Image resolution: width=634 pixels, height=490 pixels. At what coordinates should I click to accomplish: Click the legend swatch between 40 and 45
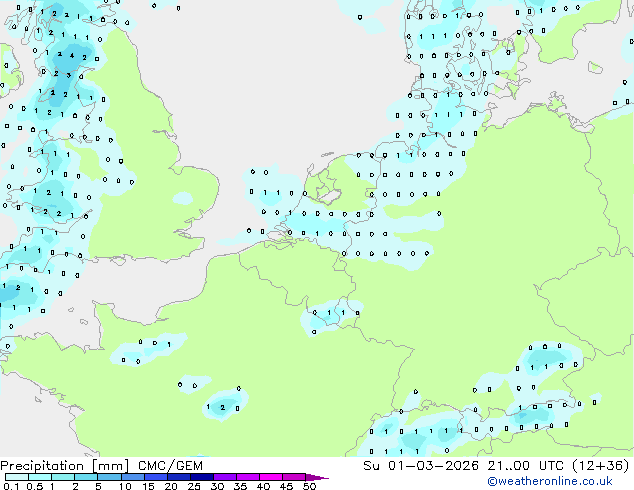[x=271, y=477]
